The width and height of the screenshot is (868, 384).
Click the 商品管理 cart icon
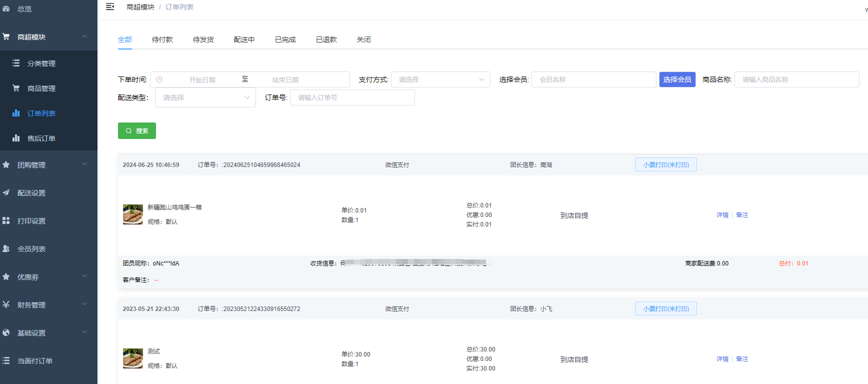16,88
